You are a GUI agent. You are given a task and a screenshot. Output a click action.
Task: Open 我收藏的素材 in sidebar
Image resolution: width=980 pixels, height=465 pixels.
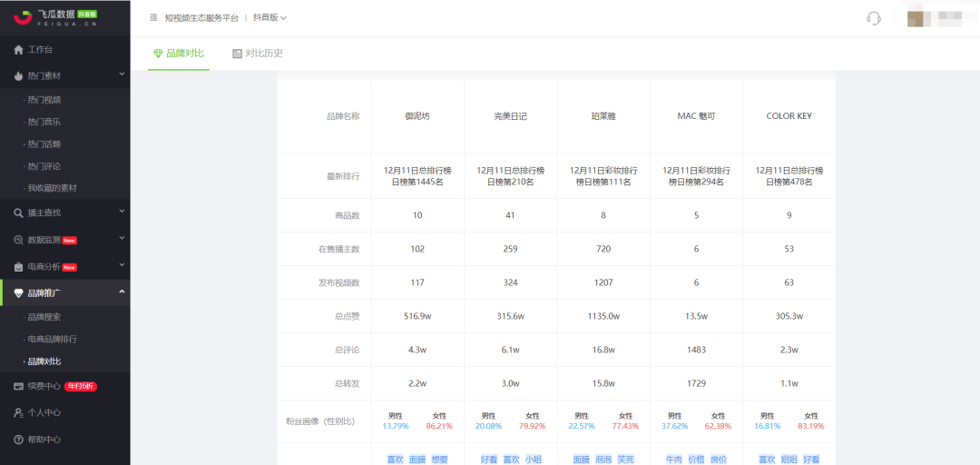click(x=52, y=188)
